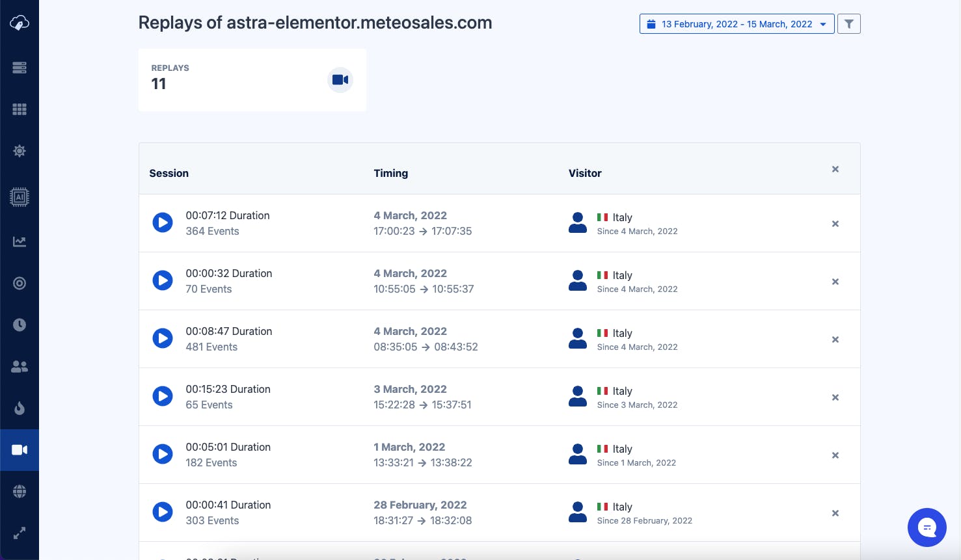Screen dimensions: 961x560
Task: Open the AI chip icon in sidebar
Action: [x=20, y=197]
